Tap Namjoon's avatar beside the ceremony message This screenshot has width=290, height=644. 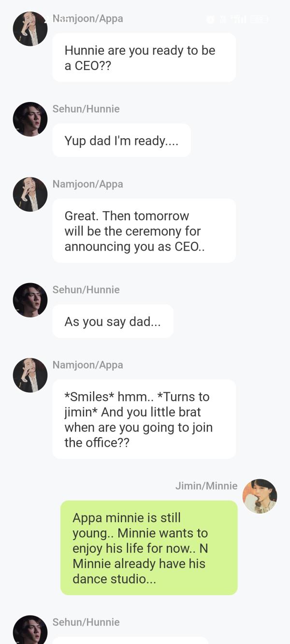(x=30, y=194)
